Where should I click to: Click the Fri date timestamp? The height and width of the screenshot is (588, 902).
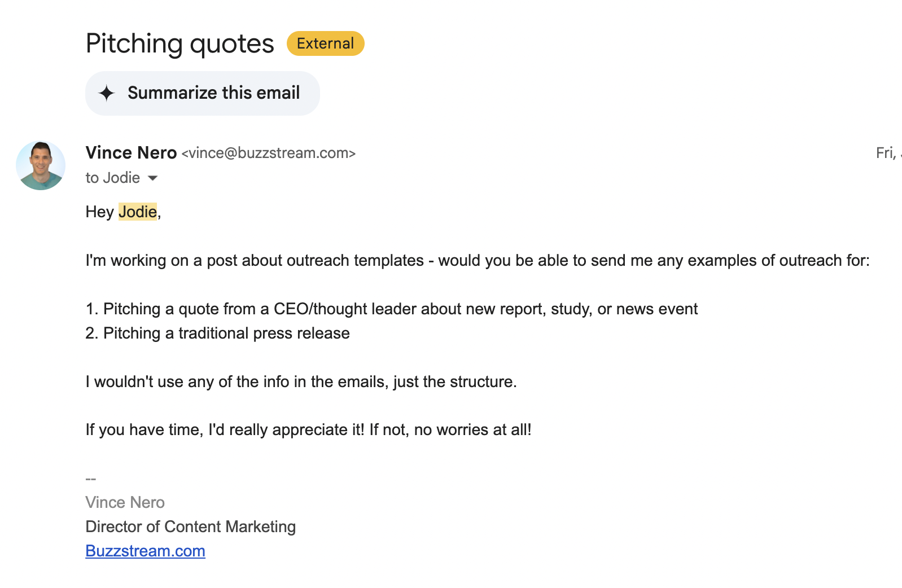(887, 153)
